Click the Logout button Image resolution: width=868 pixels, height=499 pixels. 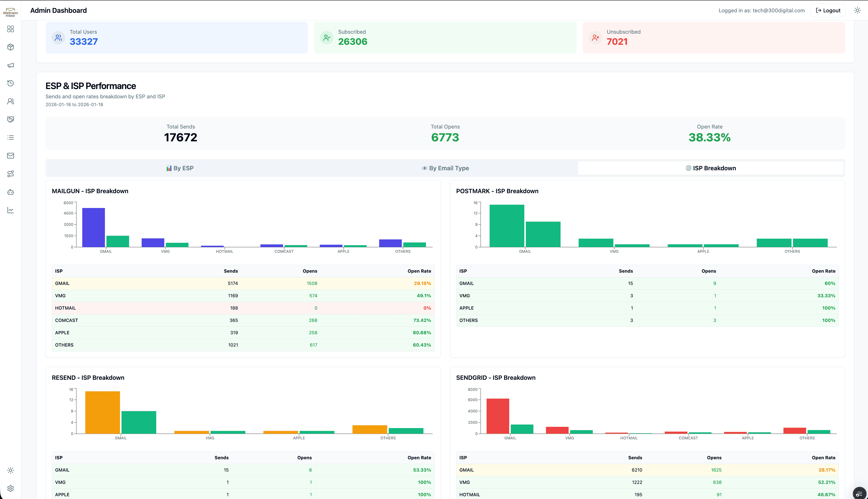pos(828,10)
